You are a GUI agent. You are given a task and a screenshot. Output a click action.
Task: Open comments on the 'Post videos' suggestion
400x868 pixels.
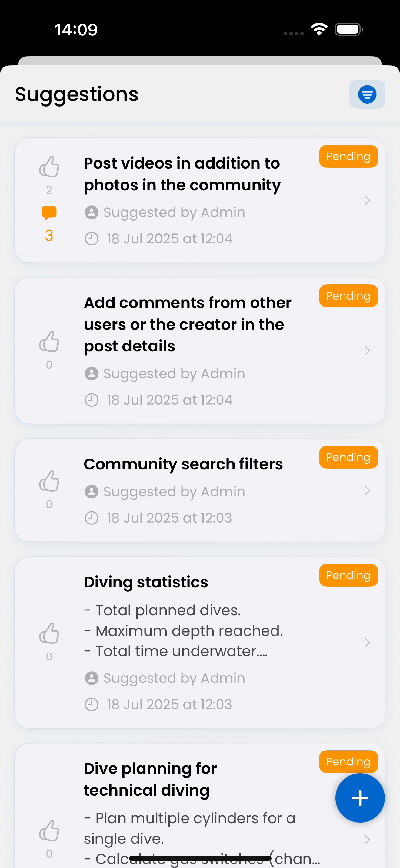point(49,213)
